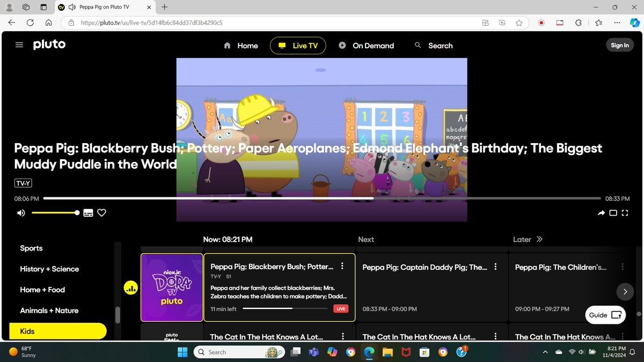Click the Pluto TV logo
The height and width of the screenshot is (362, 644).
(x=49, y=45)
